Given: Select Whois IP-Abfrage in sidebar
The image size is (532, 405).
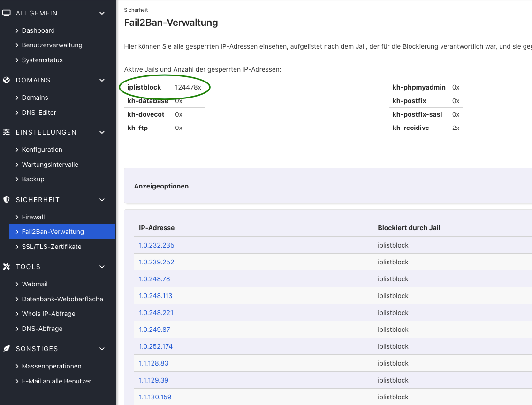Looking at the screenshot, I should [x=48, y=314].
